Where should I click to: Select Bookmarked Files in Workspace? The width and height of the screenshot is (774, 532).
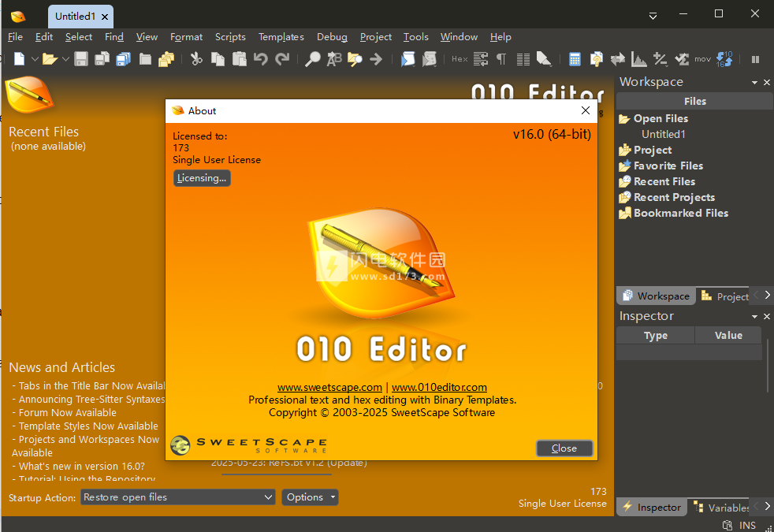pyautogui.click(x=681, y=214)
